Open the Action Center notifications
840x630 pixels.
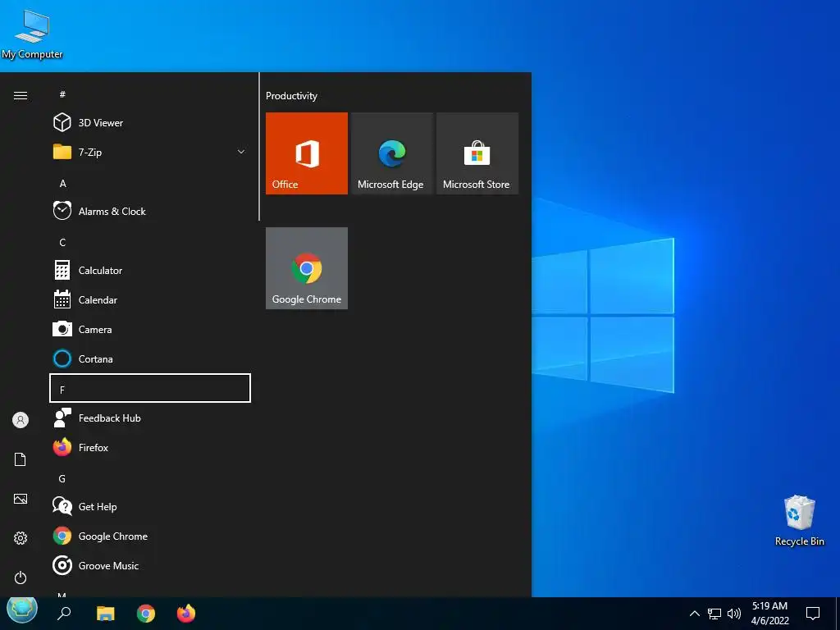[813, 614]
